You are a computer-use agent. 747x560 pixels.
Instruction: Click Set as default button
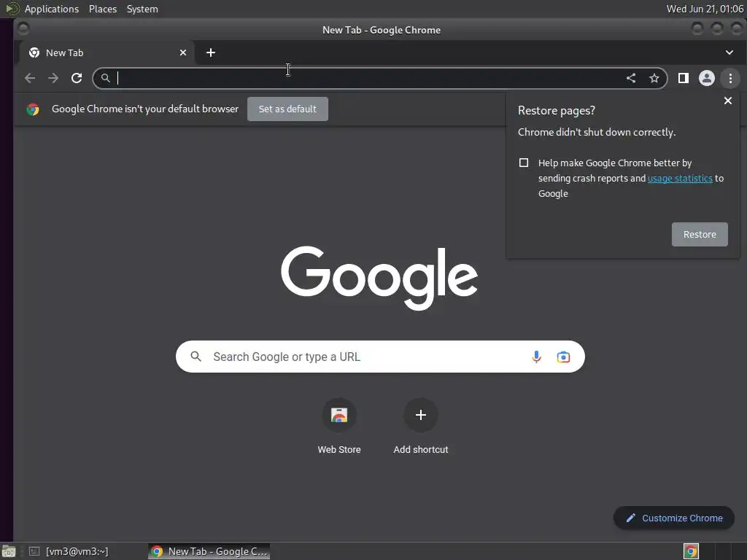tap(287, 109)
